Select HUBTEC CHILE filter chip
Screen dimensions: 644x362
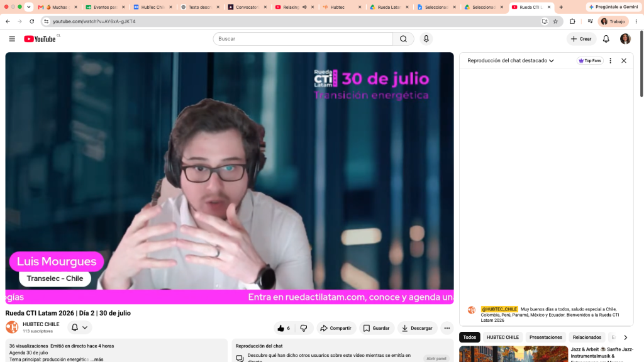(502, 337)
